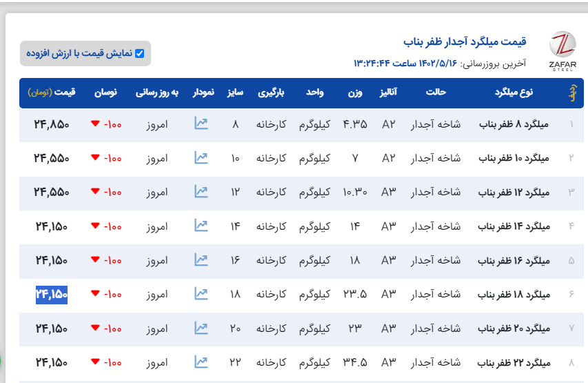Click the red down arrow in row 1
This screenshot has height=383, width=588.
94,124
